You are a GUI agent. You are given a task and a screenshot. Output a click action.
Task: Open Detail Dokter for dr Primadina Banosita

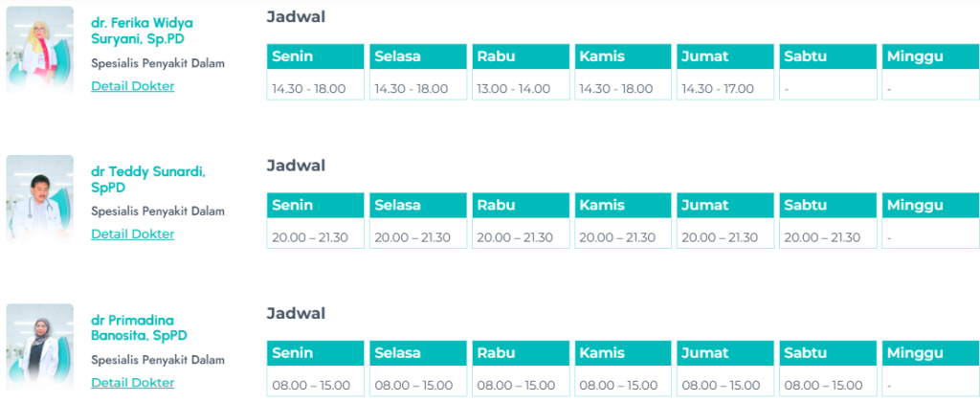point(132,383)
